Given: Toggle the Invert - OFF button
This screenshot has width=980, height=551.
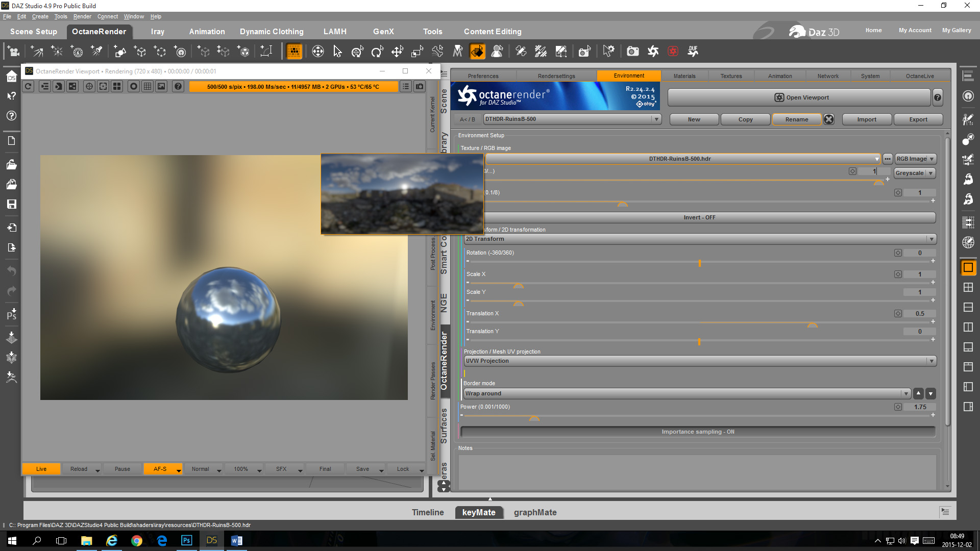Looking at the screenshot, I should (x=699, y=217).
